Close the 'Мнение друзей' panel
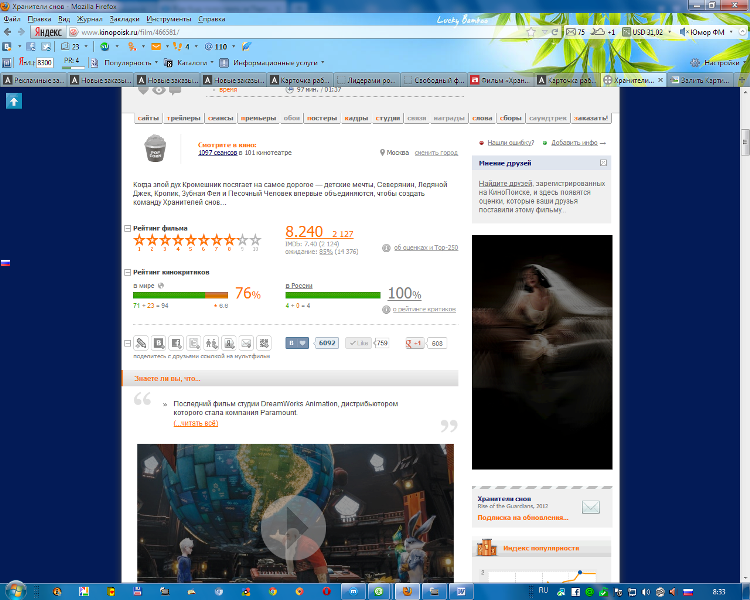This screenshot has width=750, height=600. pos(603,163)
